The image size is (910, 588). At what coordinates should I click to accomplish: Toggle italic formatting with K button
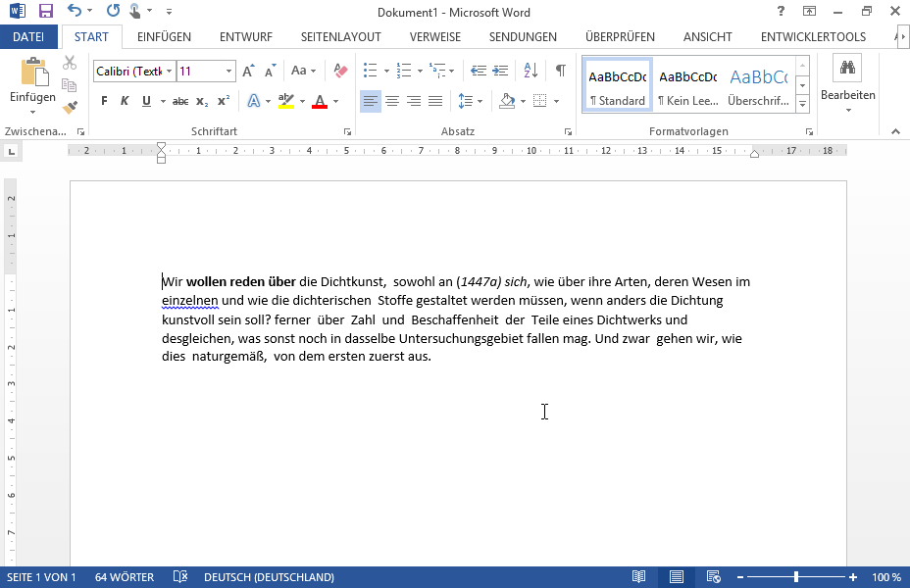[x=125, y=101]
